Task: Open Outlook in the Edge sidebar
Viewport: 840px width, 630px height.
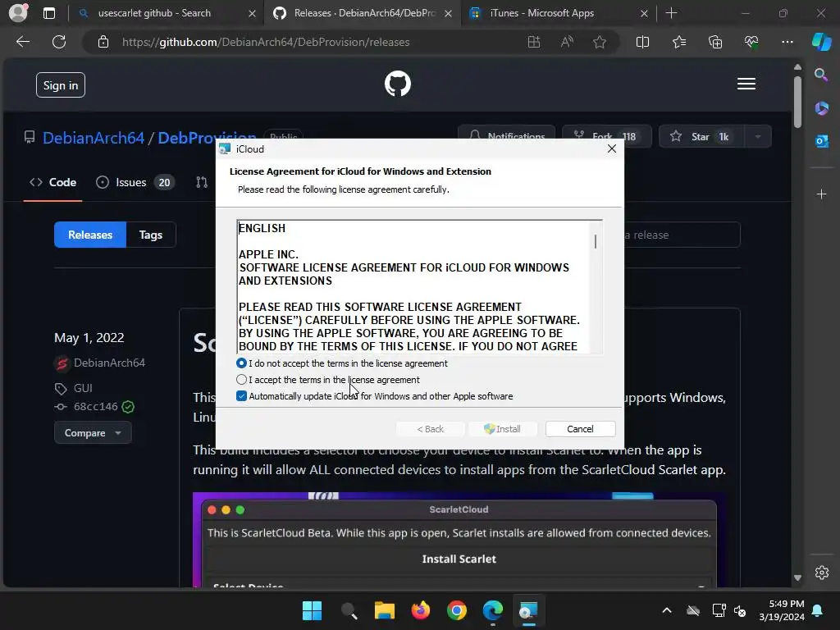Action: coord(821,141)
